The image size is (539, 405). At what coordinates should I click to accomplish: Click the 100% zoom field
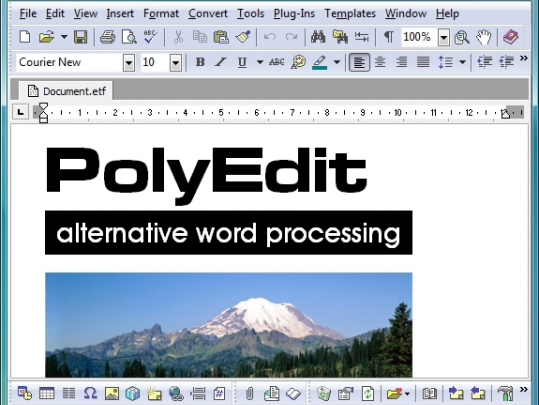419,37
